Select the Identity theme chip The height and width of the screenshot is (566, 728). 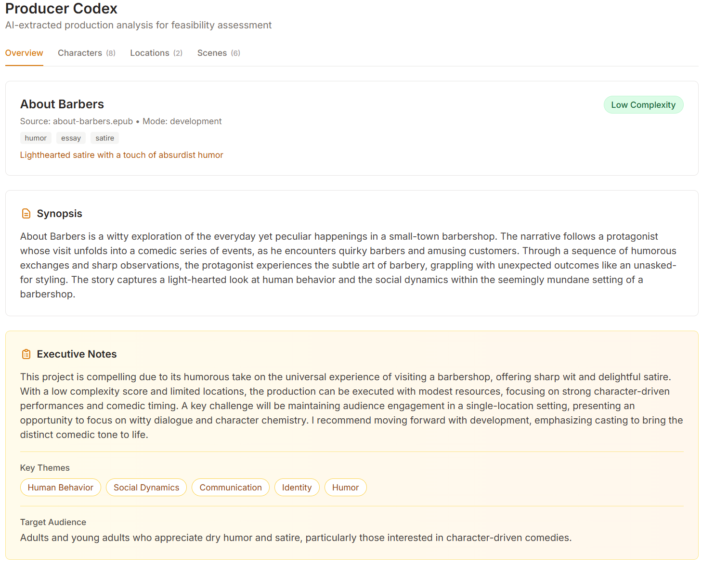(297, 487)
